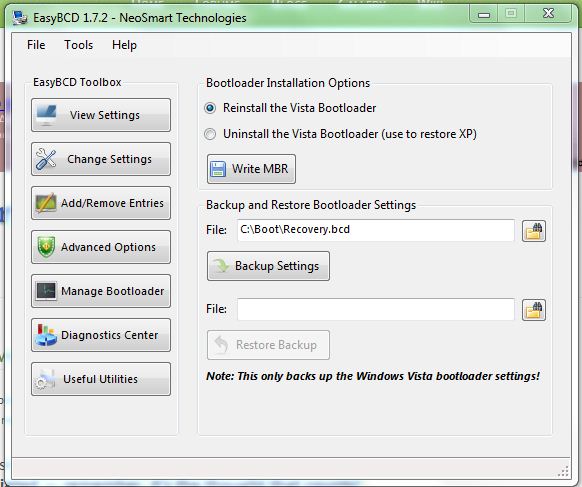Select Uninstall the Vista Bootloader option

pos(210,134)
